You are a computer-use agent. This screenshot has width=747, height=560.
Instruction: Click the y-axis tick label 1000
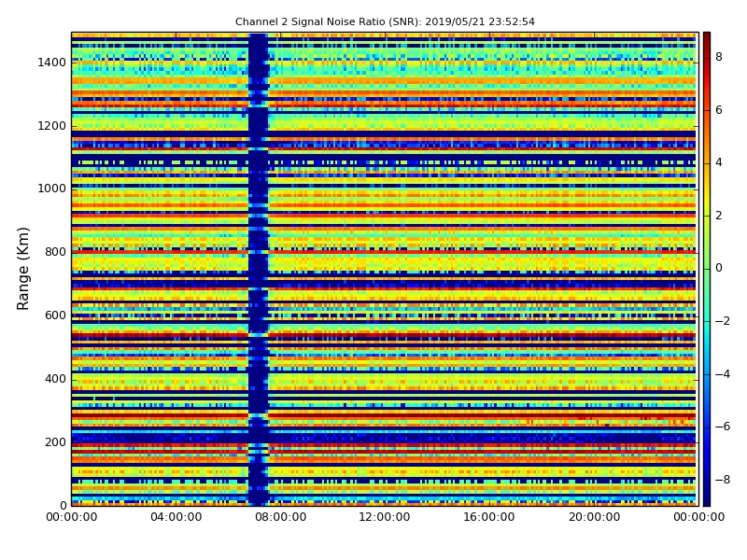point(52,189)
